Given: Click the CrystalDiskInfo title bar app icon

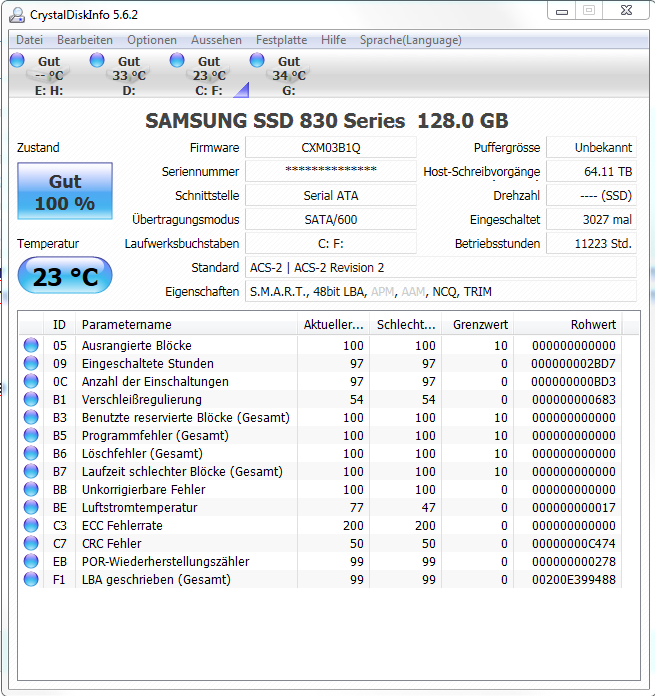Looking at the screenshot, I should (x=17, y=15).
